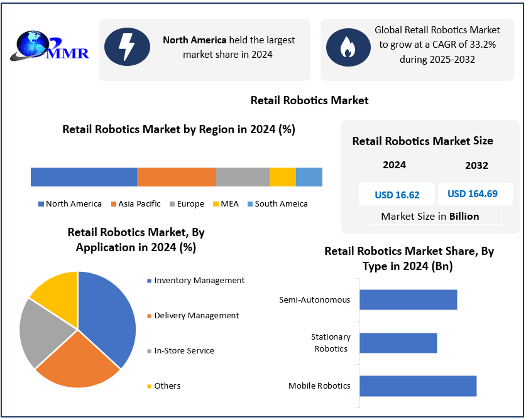Viewport: 526px width, 420px height.
Task: Click the USD 16.62 value box
Action: click(397, 195)
